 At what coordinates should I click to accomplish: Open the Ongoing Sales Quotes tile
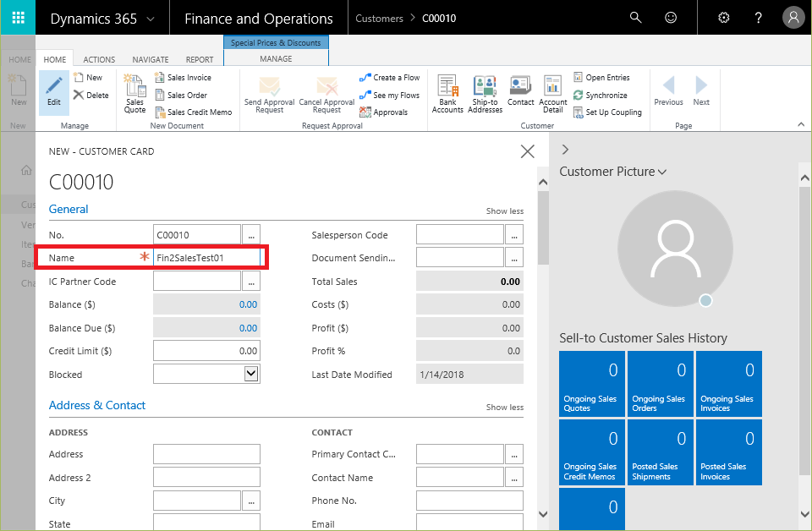(x=592, y=384)
